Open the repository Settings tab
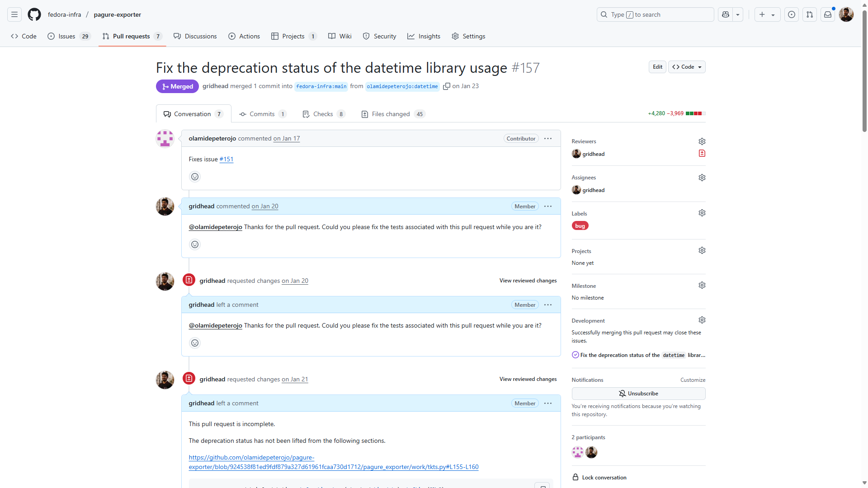Image resolution: width=868 pixels, height=488 pixels. pos(468,36)
